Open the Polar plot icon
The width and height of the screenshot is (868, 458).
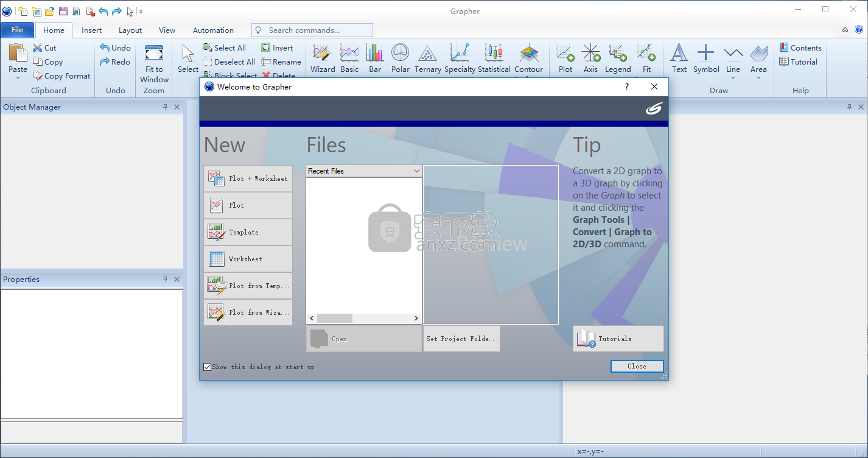coord(400,53)
